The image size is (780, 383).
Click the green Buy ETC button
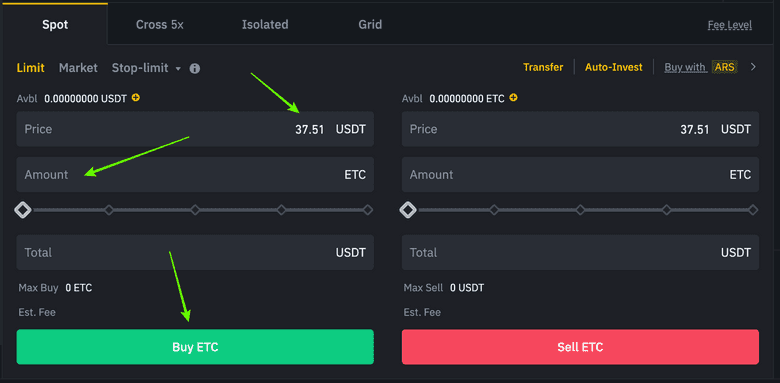195,347
